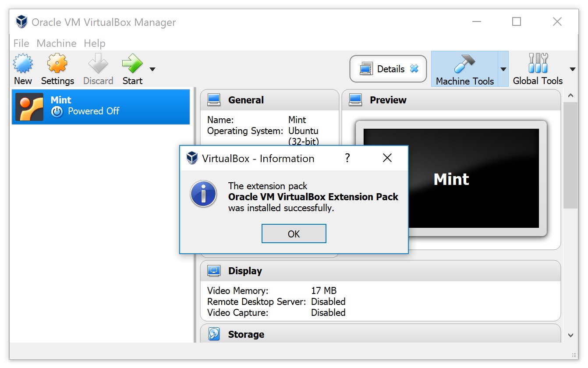This screenshot has height=368, width=588.
Task: Click the Mint VM OS icon
Action: (29, 106)
